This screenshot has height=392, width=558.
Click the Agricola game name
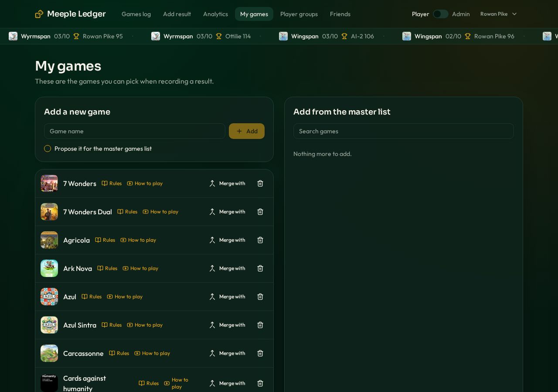(76, 240)
